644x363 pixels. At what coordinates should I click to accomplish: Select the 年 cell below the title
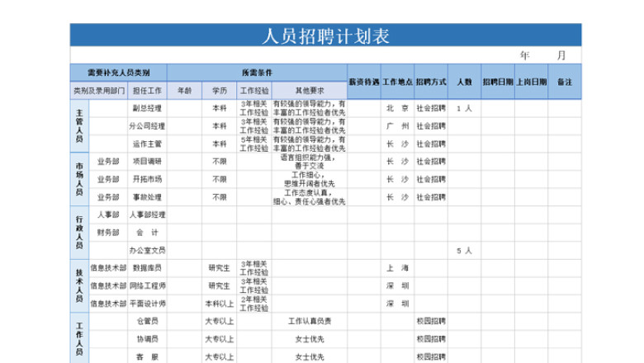[x=524, y=55]
